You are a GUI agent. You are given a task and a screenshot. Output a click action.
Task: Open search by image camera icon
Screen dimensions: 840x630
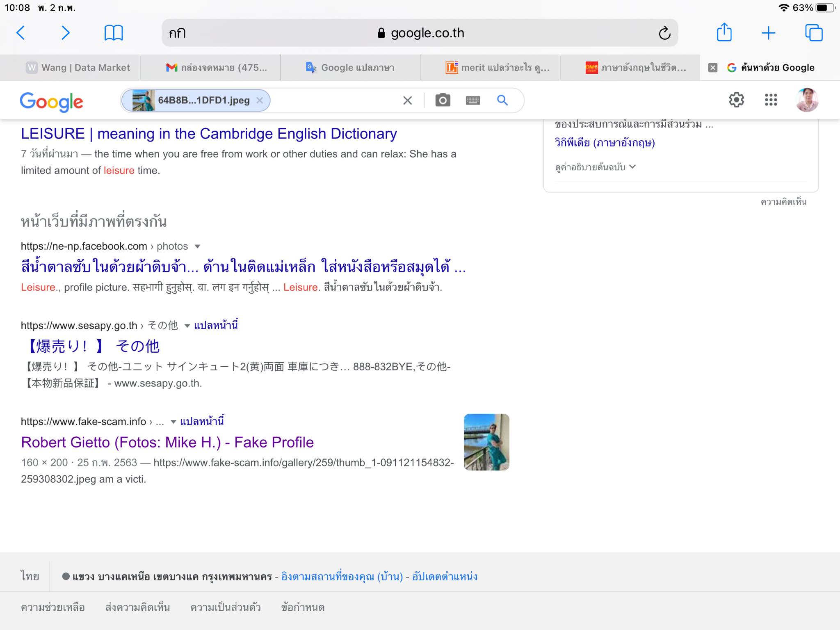(443, 100)
